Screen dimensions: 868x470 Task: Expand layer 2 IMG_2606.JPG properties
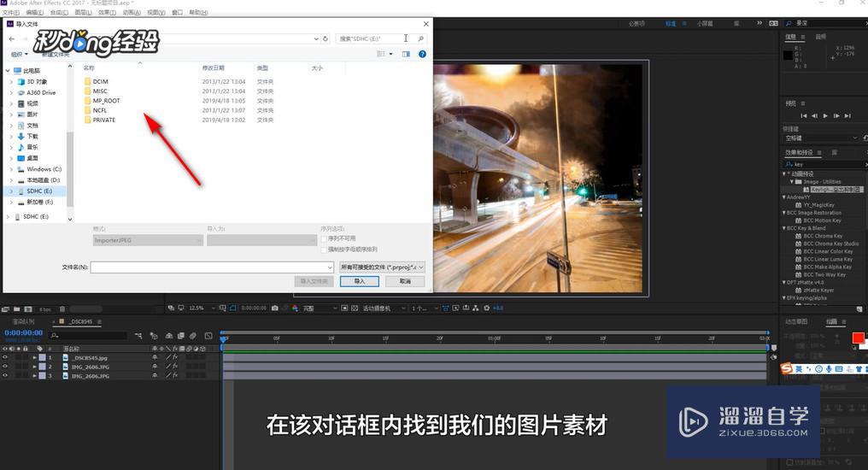pyautogui.click(x=34, y=367)
